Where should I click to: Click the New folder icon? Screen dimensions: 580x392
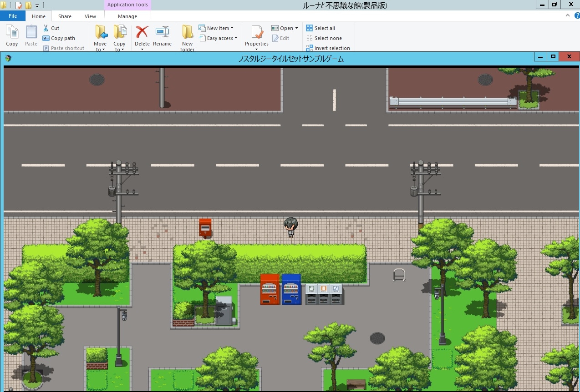(x=188, y=32)
